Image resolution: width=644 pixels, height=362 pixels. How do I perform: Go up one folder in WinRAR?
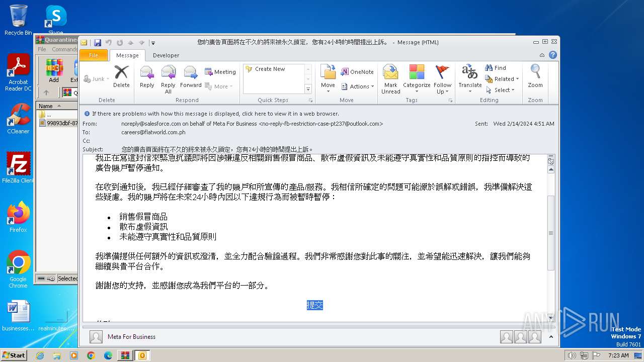(46, 93)
